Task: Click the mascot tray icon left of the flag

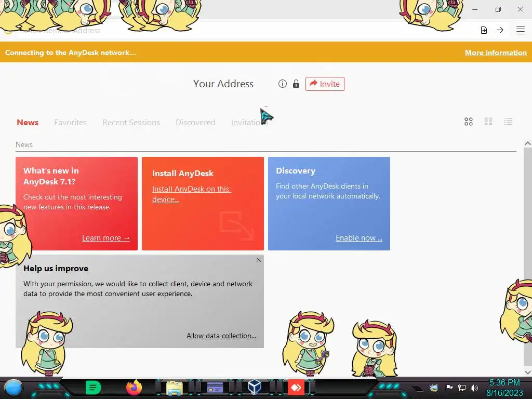Action: [434, 388]
